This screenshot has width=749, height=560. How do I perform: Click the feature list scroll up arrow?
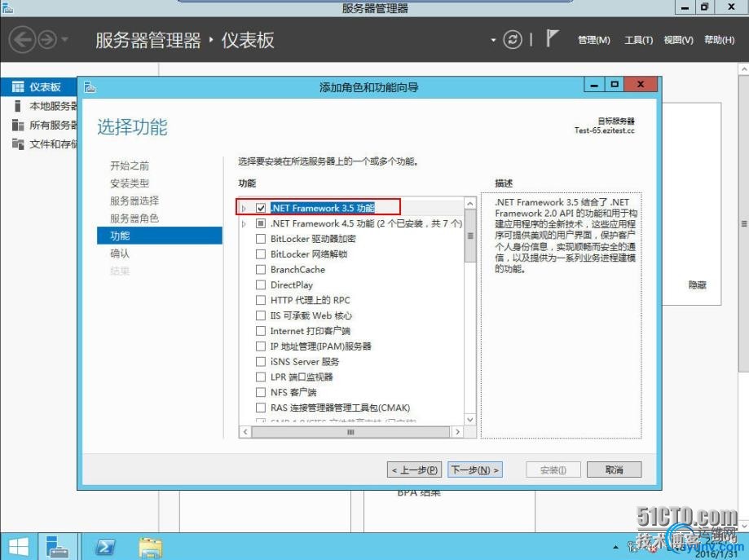point(470,204)
